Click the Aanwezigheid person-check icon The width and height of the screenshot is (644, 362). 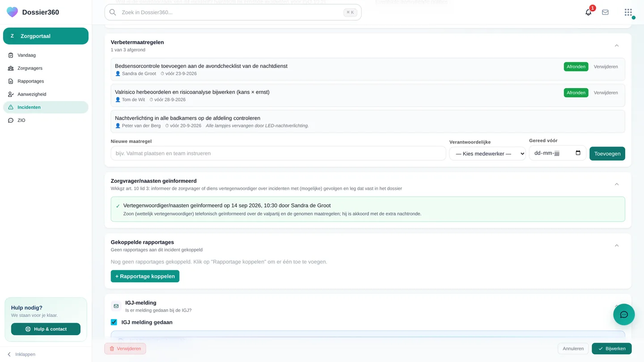pyautogui.click(x=11, y=94)
